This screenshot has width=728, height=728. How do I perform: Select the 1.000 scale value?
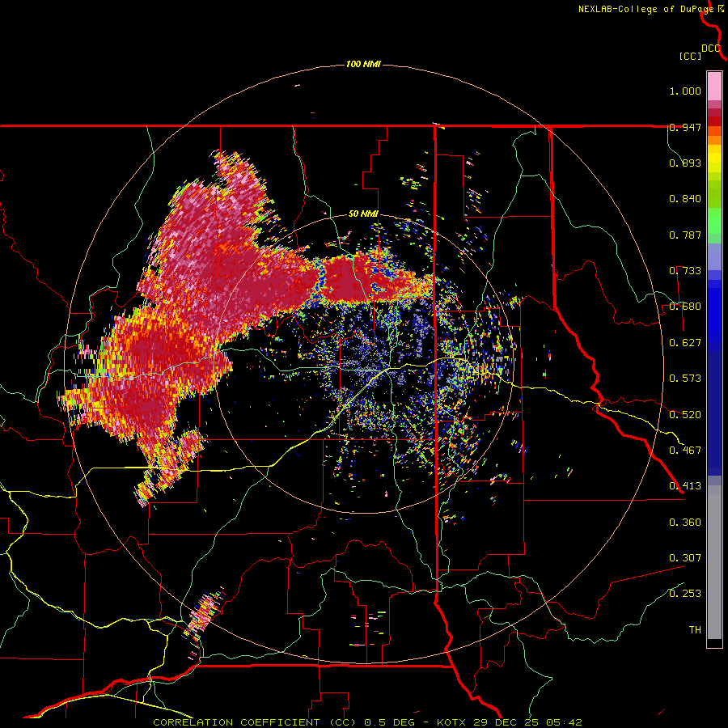coord(685,91)
